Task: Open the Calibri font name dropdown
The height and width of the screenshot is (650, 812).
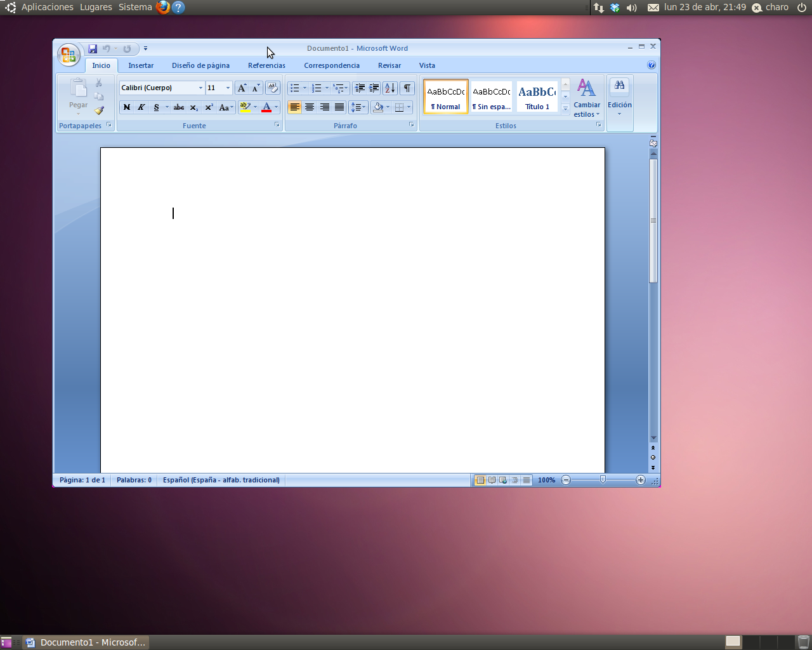Action: (200, 88)
